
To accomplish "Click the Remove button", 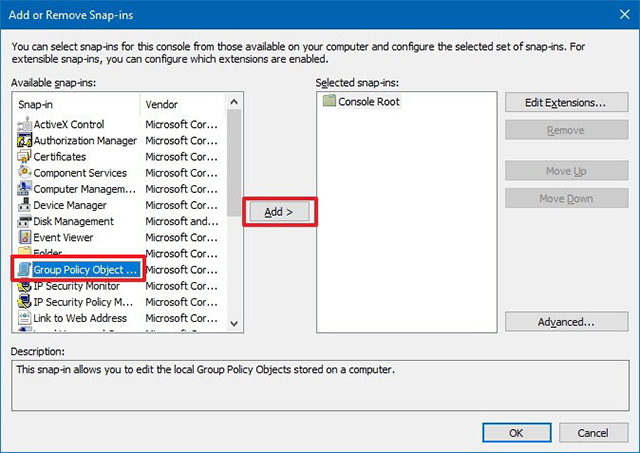I will [566, 130].
